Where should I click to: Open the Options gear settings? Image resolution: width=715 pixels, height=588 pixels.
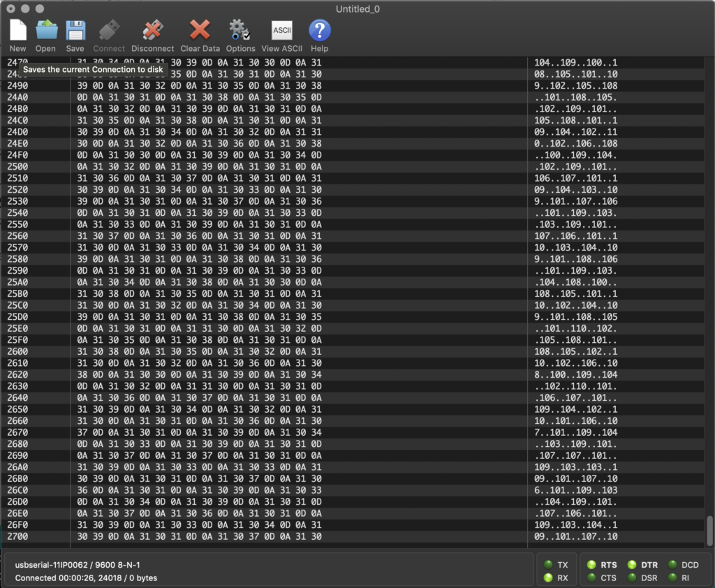(x=240, y=31)
